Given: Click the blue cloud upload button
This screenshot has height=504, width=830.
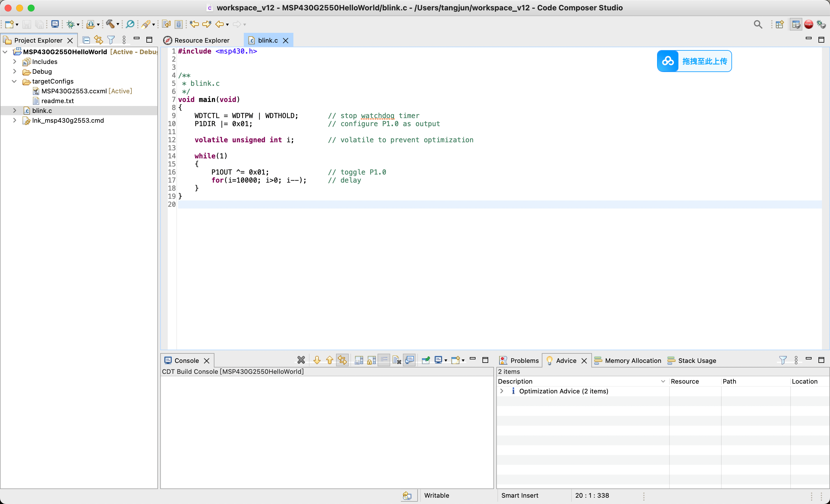Looking at the screenshot, I should [x=694, y=61].
